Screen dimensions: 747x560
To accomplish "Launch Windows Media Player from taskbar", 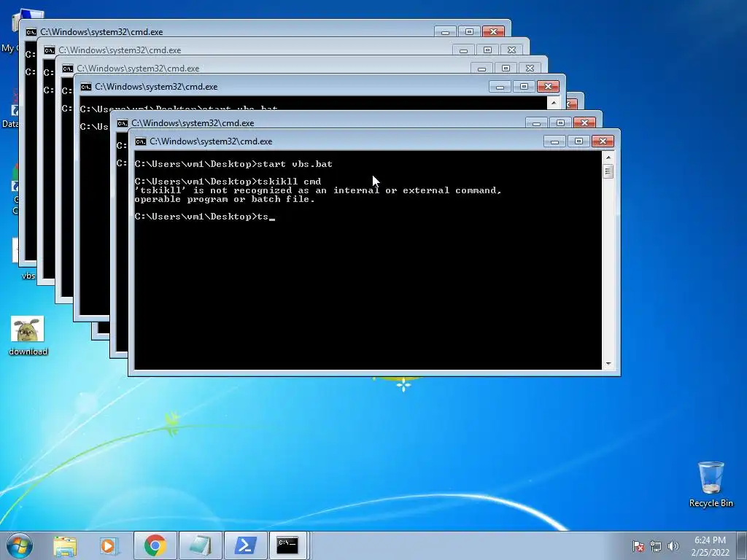I will coord(109,545).
